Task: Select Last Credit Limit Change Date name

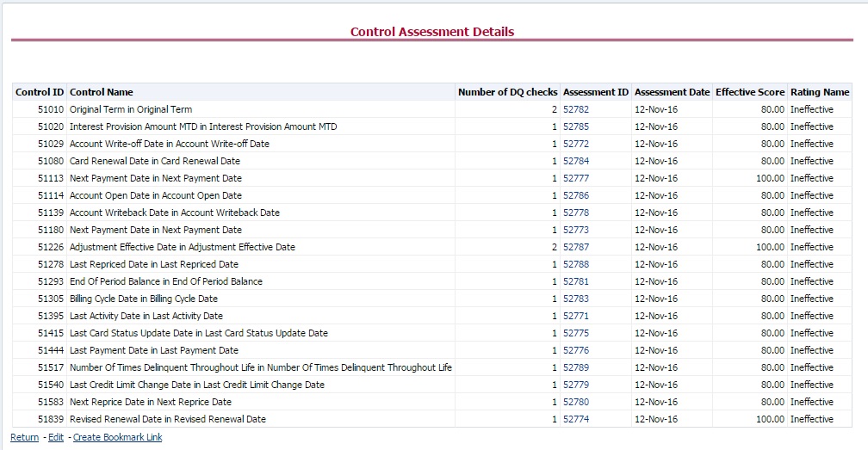Action: 197,385
